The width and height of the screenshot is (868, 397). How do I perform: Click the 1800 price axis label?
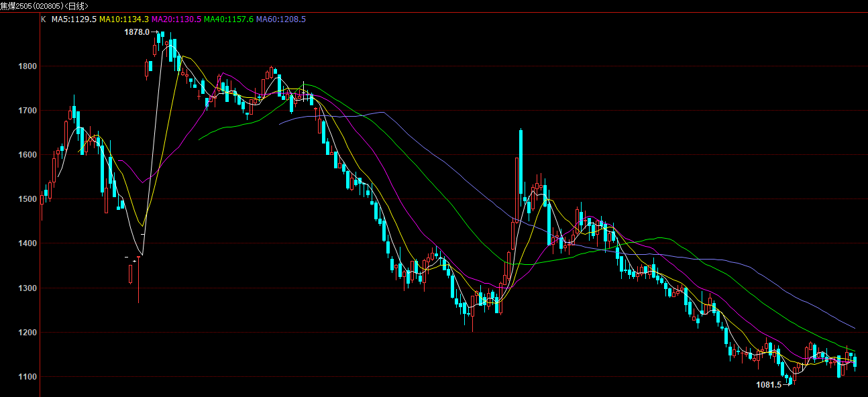(28, 66)
